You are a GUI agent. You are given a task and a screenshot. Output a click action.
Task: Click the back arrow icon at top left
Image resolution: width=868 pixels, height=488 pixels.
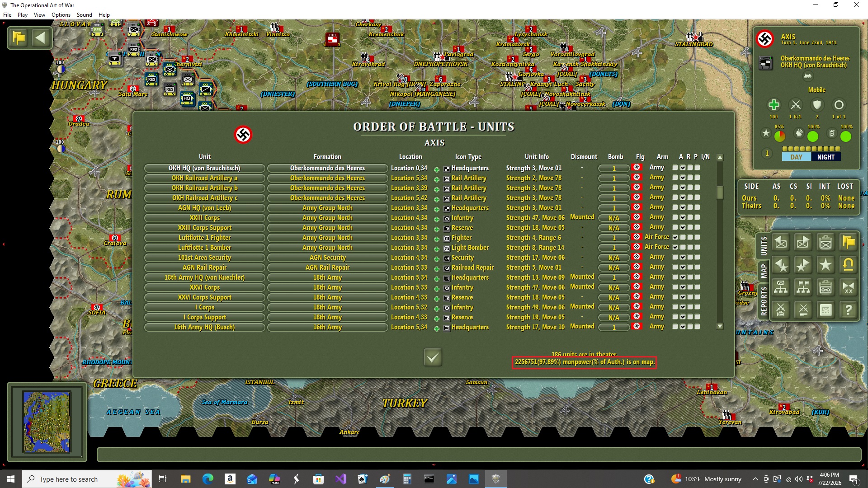tap(41, 38)
